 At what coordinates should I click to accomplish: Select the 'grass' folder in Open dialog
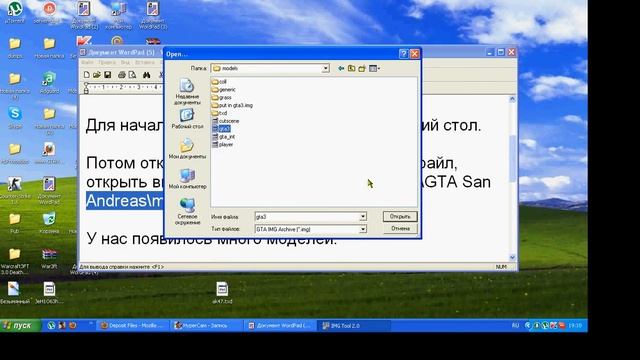coord(222,98)
